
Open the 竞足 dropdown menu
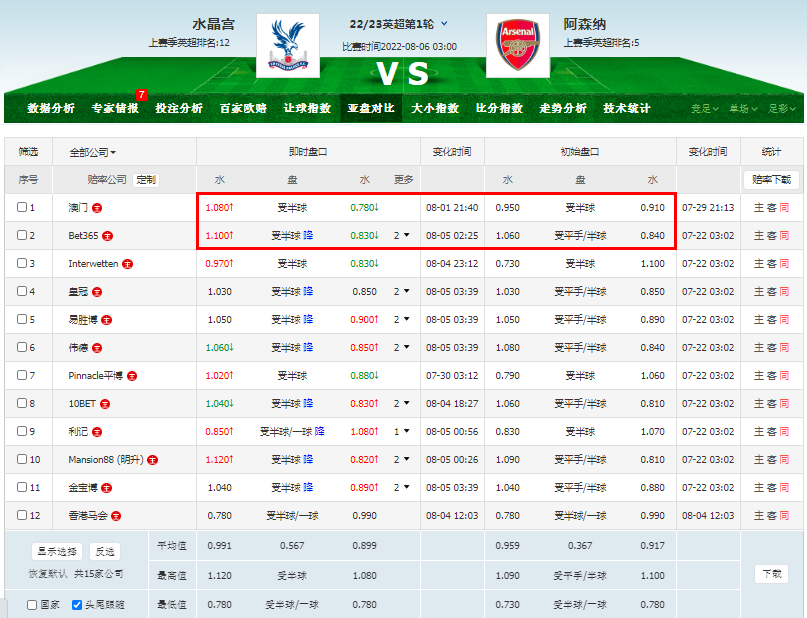(x=705, y=109)
